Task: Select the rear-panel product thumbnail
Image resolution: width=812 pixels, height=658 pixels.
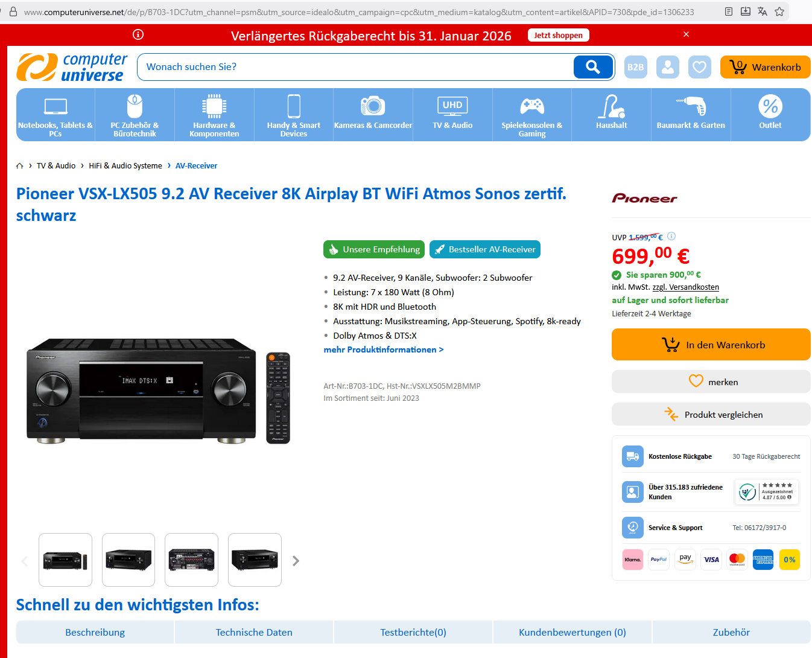Action: [x=191, y=560]
